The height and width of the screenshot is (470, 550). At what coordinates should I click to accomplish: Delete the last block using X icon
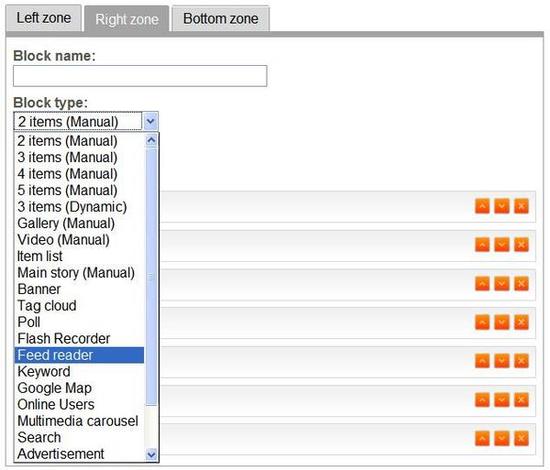521,438
